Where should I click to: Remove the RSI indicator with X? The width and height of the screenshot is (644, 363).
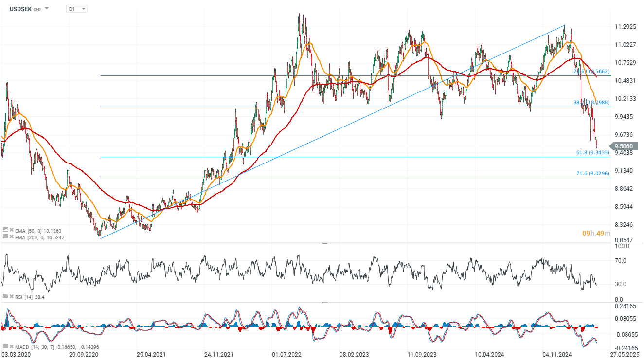point(11,296)
